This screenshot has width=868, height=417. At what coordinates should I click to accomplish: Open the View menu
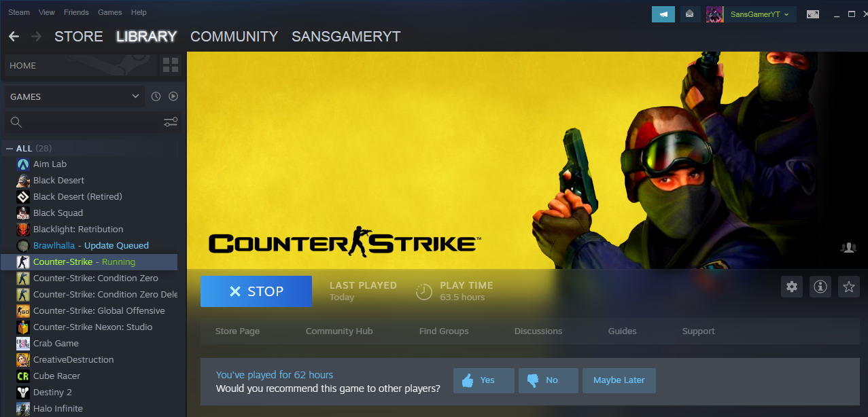47,12
